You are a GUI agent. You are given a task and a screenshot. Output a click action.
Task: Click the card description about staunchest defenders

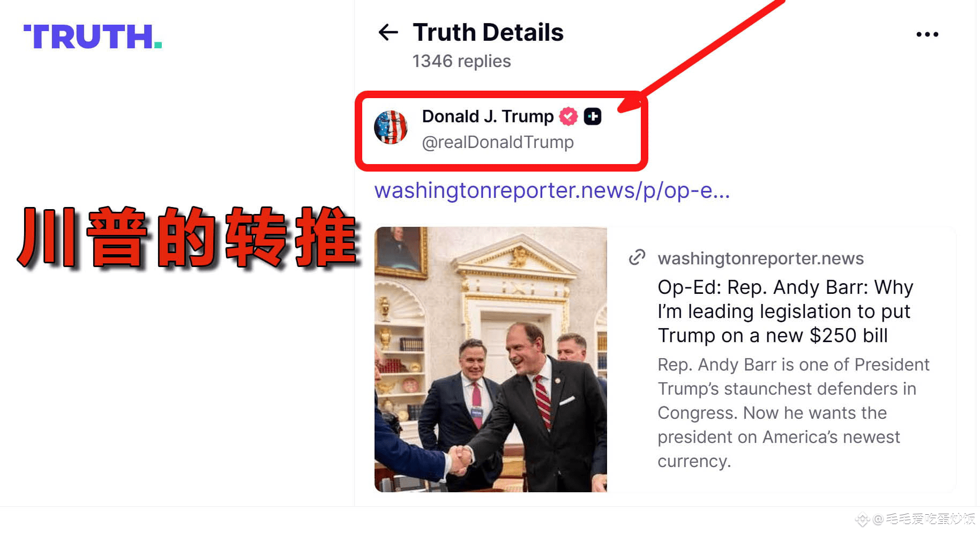pyautogui.click(x=793, y=412)
